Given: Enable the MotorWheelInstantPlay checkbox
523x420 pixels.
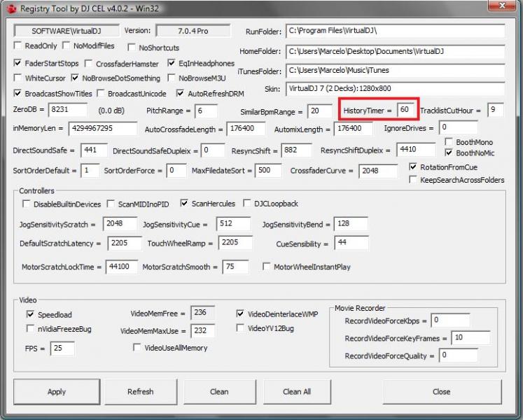Looking at the screenshot, I should (267, 267).
